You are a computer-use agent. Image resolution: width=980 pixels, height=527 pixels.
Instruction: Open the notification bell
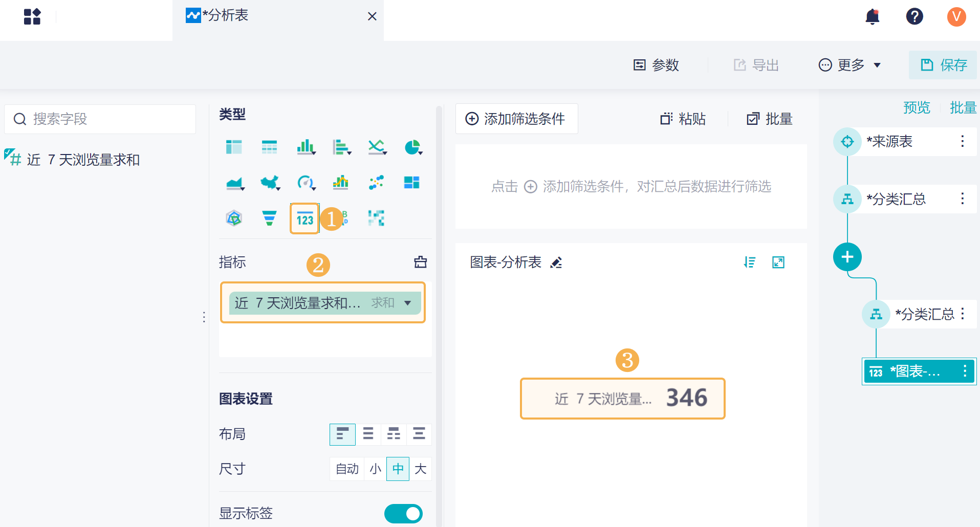click(873, 16)
